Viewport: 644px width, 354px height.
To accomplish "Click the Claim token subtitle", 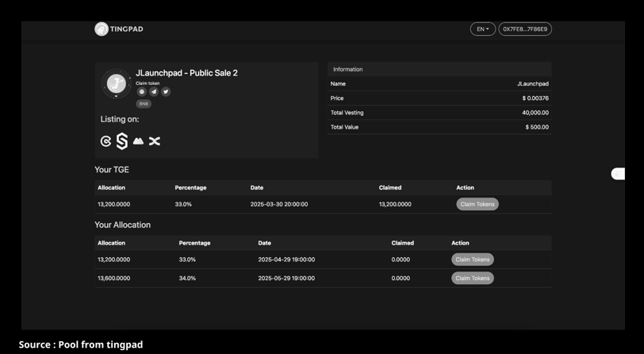I will pos(148,83).
